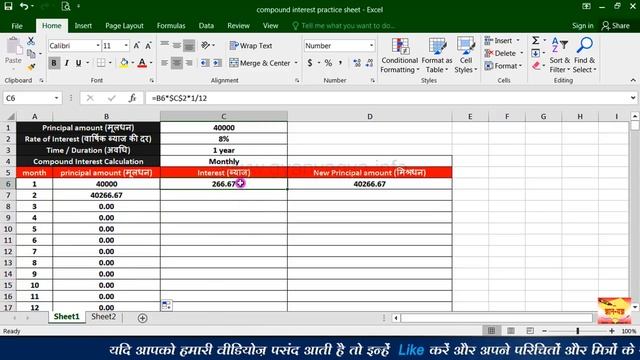Center the cell text horizontally

[177, 63]
